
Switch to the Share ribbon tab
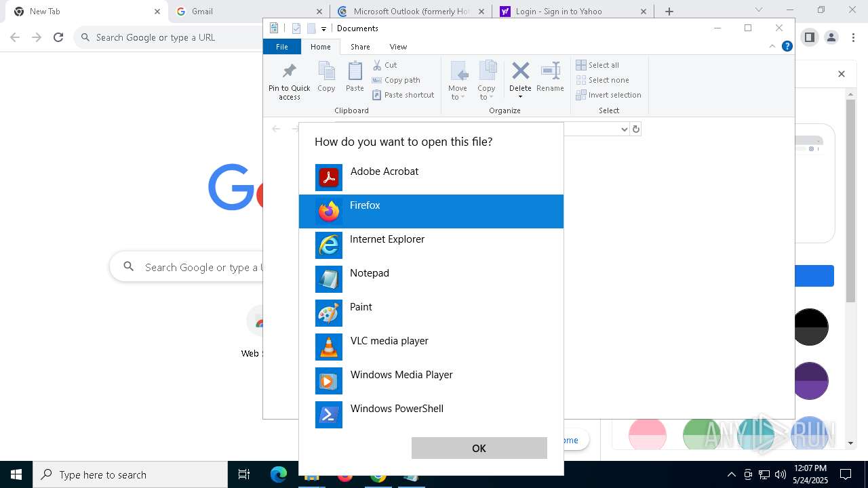(x=360, y=47)
